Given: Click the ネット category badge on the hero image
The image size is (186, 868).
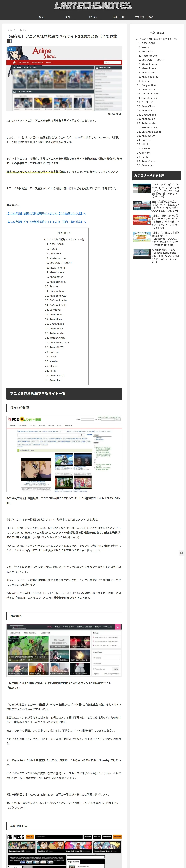Looking at the screenshot, I should (x=11, y=49).
